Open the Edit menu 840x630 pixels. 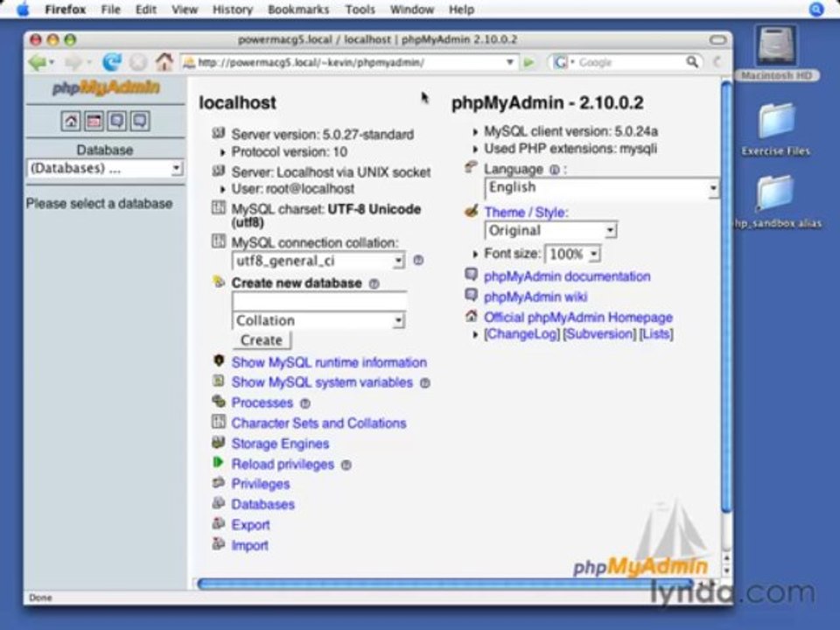coord(145,9)
